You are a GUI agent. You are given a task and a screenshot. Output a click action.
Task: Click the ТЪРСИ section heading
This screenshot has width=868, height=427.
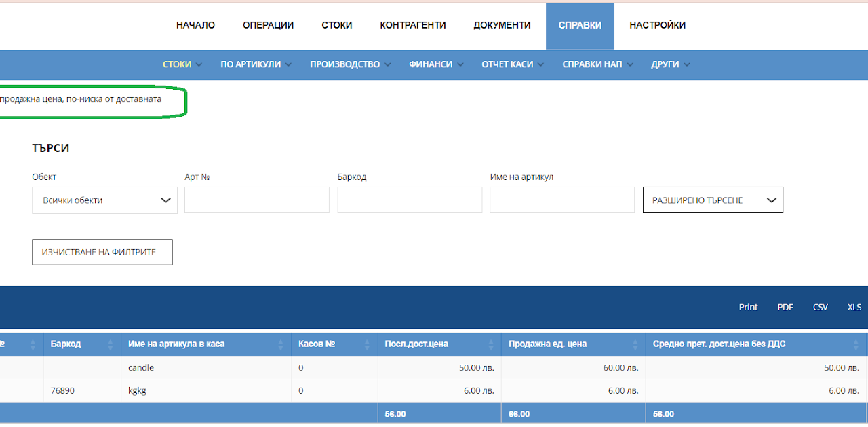(51, 148)
